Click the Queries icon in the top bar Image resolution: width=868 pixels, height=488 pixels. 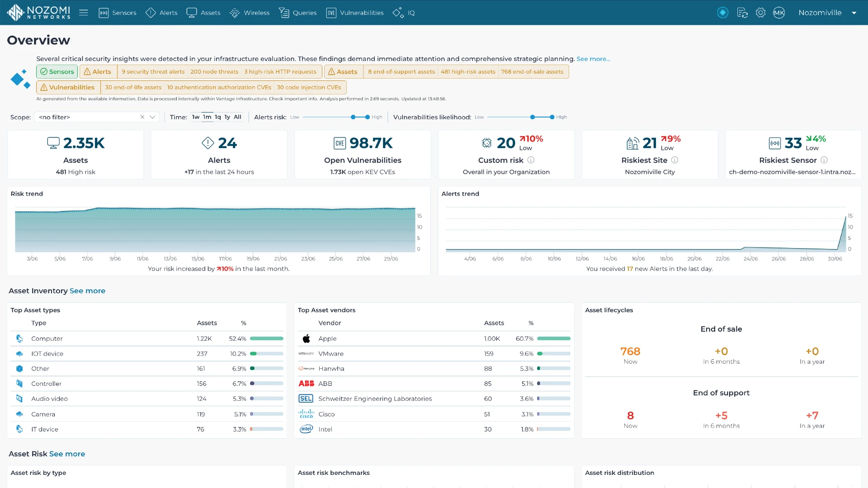(284, 13)
